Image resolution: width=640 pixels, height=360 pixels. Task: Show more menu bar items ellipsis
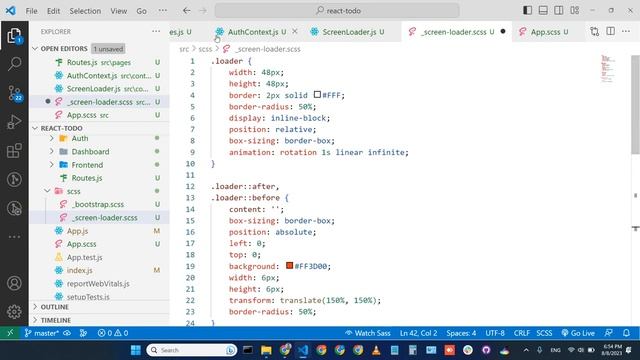[162, 11]
